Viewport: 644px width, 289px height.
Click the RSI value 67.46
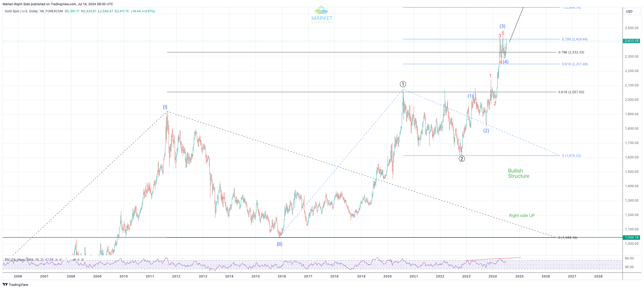49,260
